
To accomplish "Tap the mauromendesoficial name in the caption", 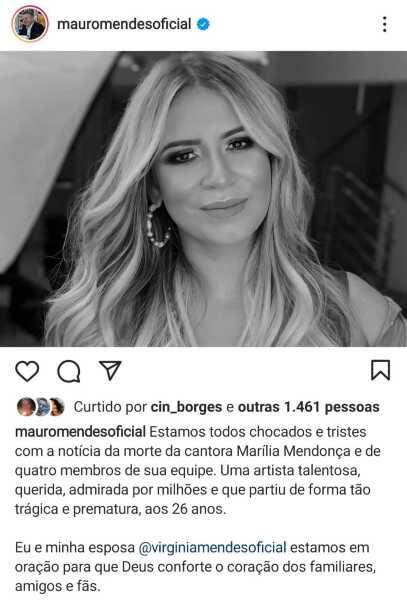I will click(80, 432).
